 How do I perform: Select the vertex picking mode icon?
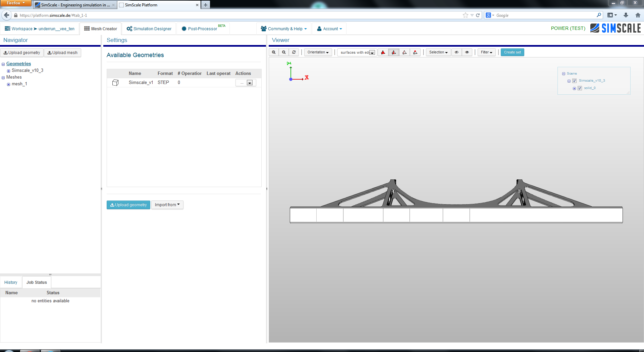(415, 52)
